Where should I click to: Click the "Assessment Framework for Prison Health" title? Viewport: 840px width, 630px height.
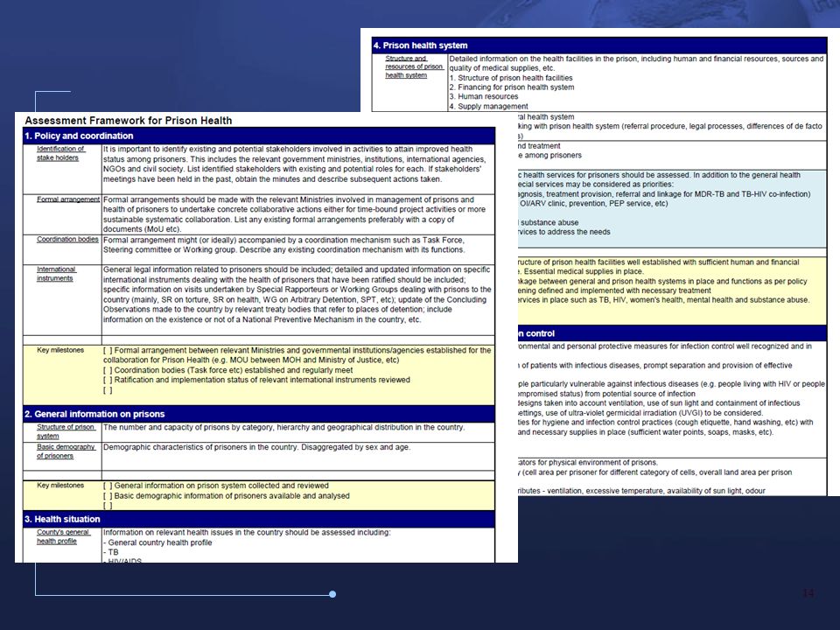(x=129, y=121)
